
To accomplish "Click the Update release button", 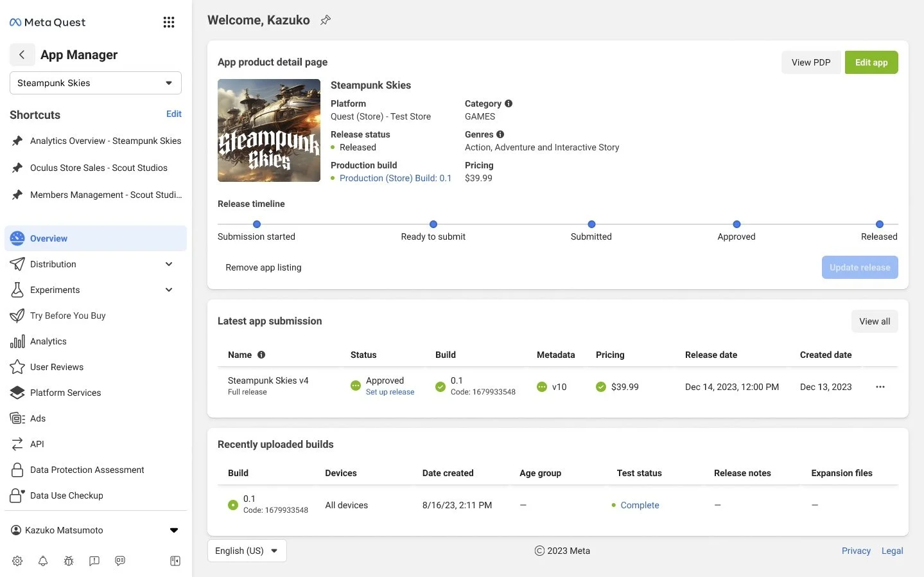I will coord(860,267).
